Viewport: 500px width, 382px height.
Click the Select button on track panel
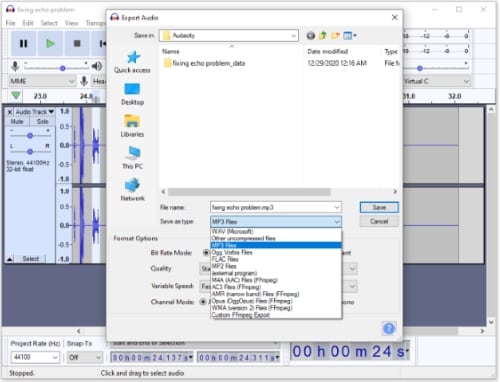pos(30,259)
